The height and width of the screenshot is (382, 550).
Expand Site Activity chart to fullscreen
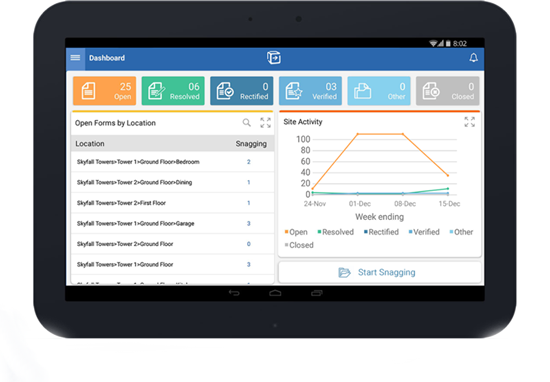(470, 122)
